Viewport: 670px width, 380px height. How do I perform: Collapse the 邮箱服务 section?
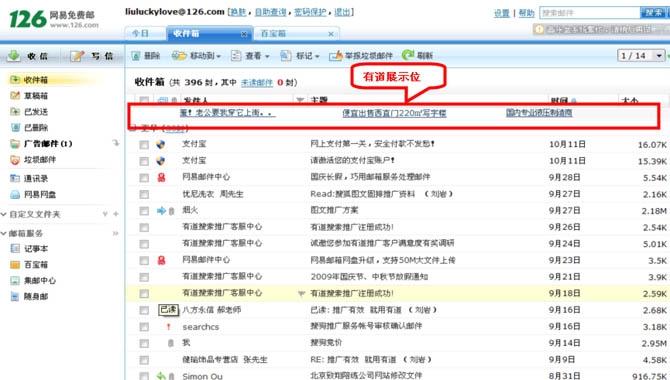pos(3,233)
